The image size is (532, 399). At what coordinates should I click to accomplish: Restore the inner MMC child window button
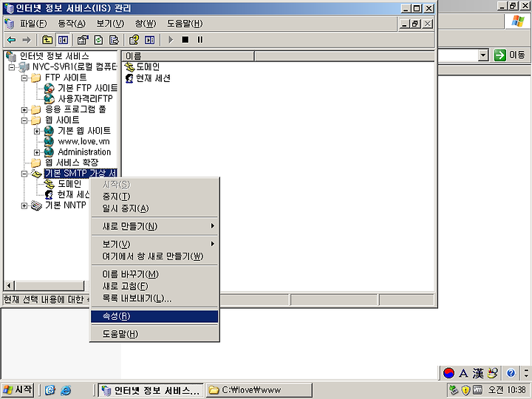point(415,24)
